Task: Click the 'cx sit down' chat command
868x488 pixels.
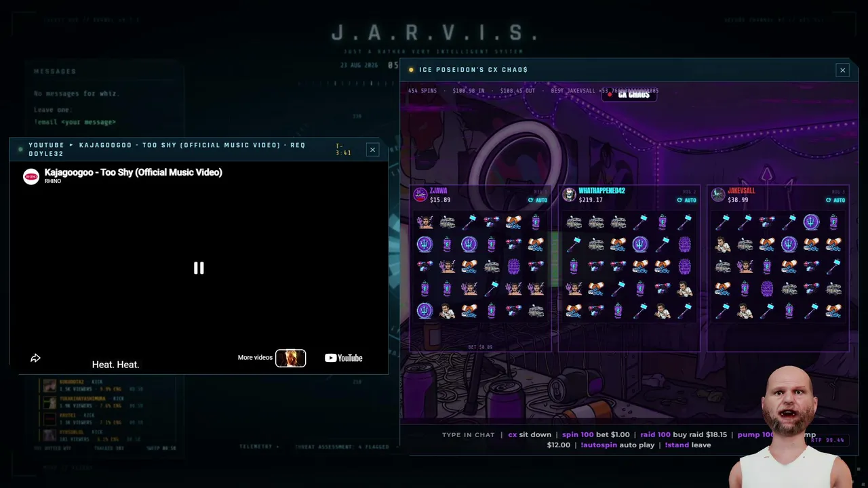Action: tap(530, 434)
